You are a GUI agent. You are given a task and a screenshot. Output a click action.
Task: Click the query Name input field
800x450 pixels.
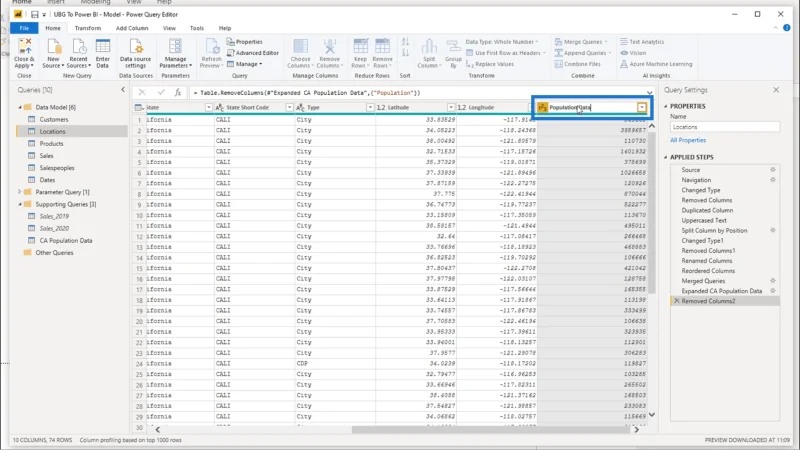click(724, 127)
